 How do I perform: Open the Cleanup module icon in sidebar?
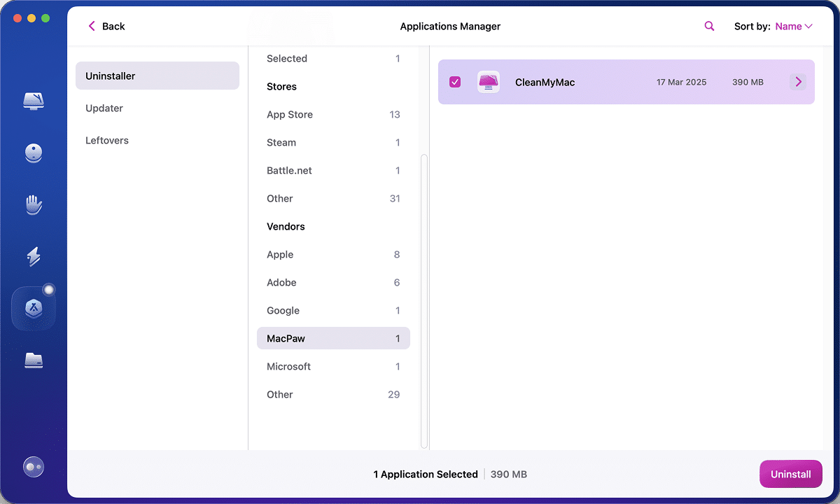[34, 153]
